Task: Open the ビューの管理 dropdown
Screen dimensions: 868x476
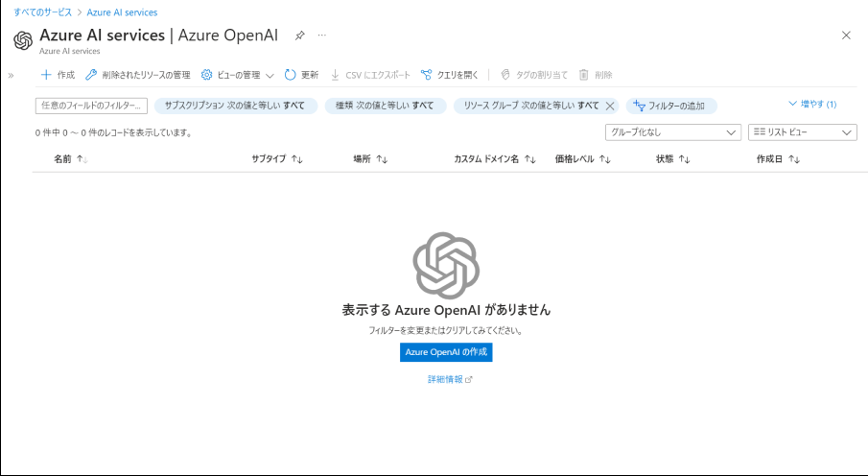Action: [x=238, y=75]
